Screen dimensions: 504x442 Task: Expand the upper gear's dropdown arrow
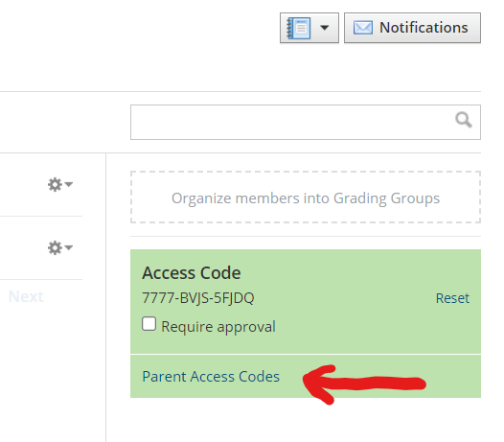click(x=68, y=184)
